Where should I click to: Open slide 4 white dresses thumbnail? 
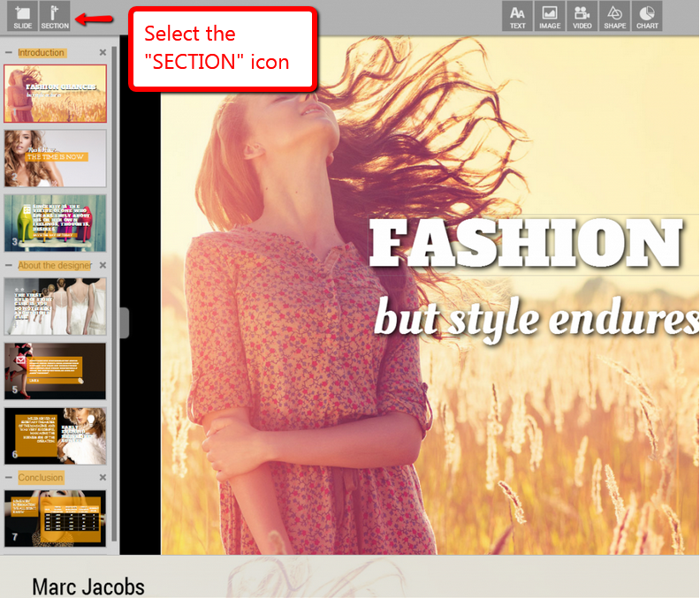55,307
